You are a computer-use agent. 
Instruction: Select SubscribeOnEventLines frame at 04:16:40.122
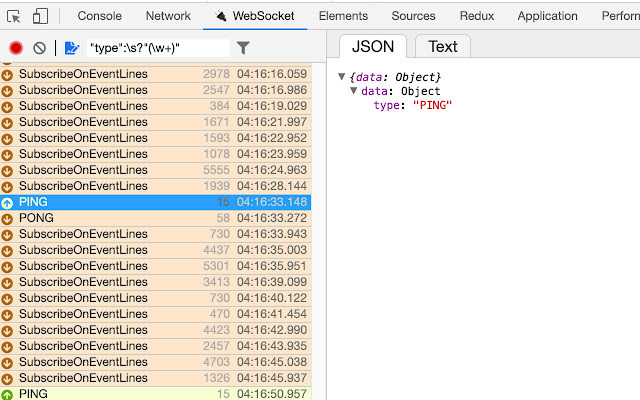(156, 298)
